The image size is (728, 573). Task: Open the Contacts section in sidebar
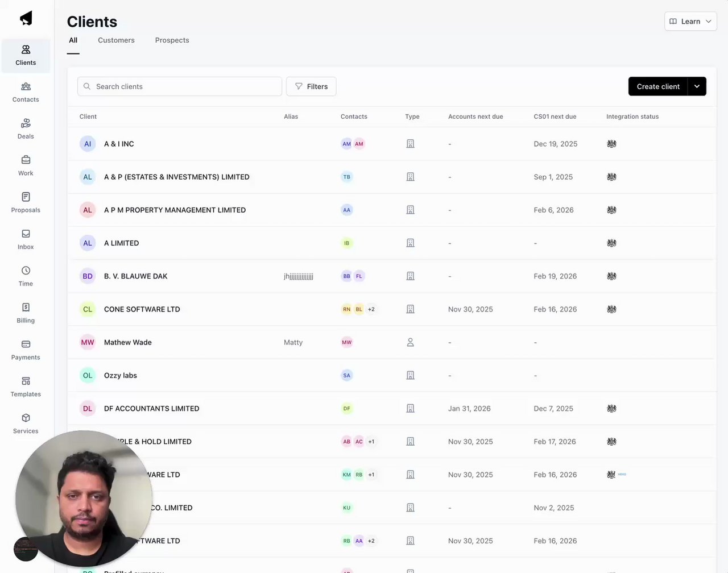(x=26, y=93)
